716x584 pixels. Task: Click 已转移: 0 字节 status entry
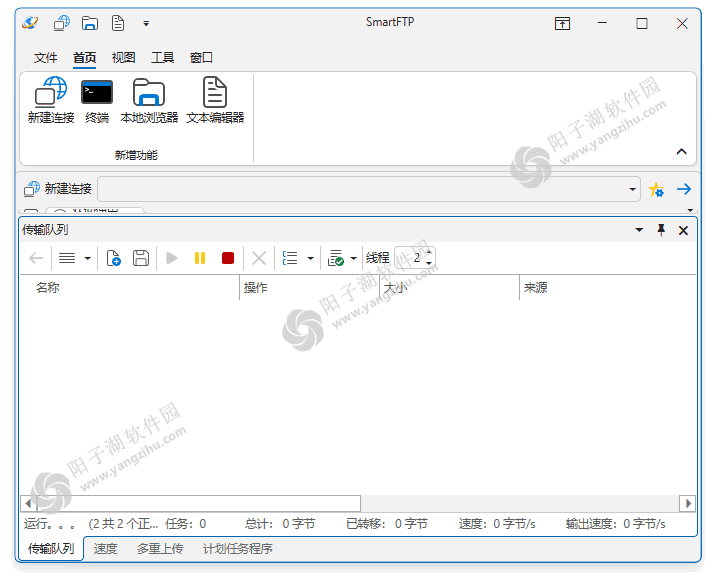click(x=387, y=524)
